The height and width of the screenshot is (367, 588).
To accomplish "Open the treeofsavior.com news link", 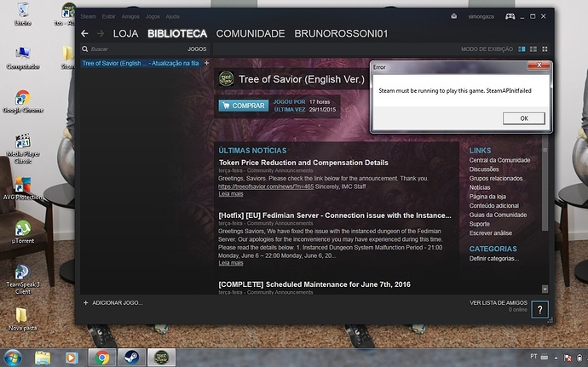I will point(266,186).
